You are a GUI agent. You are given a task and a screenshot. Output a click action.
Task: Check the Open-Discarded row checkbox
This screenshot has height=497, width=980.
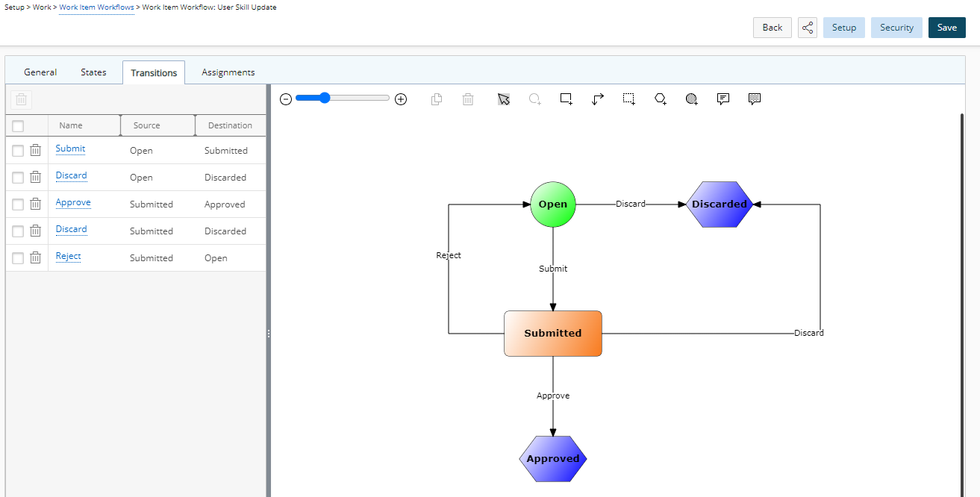[x=18, y=178]
